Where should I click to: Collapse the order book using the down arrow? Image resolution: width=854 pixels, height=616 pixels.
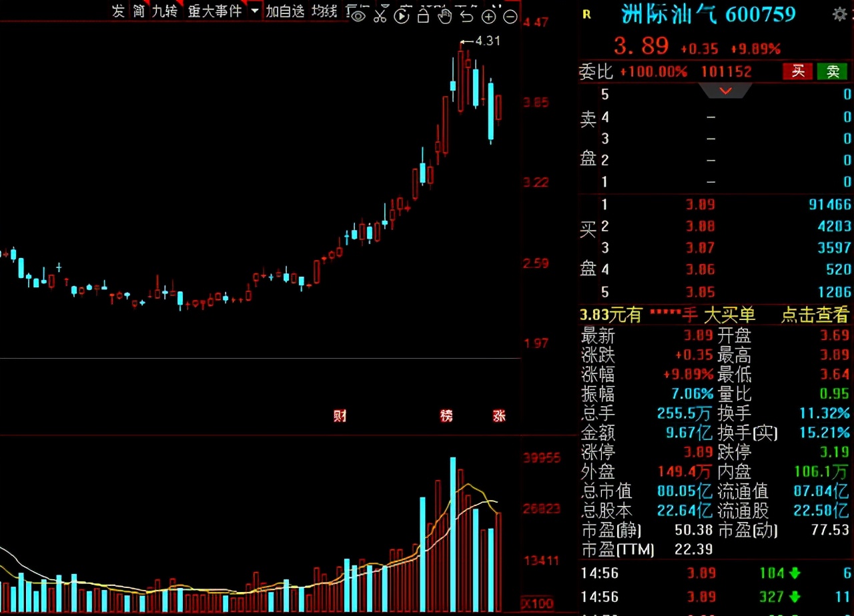point(725,90)
